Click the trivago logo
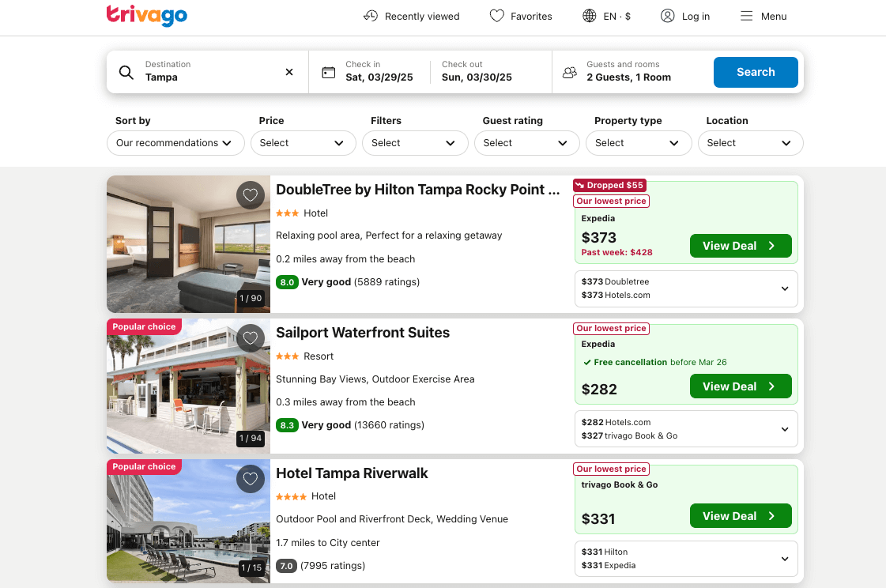 click(x=147, y=16)
